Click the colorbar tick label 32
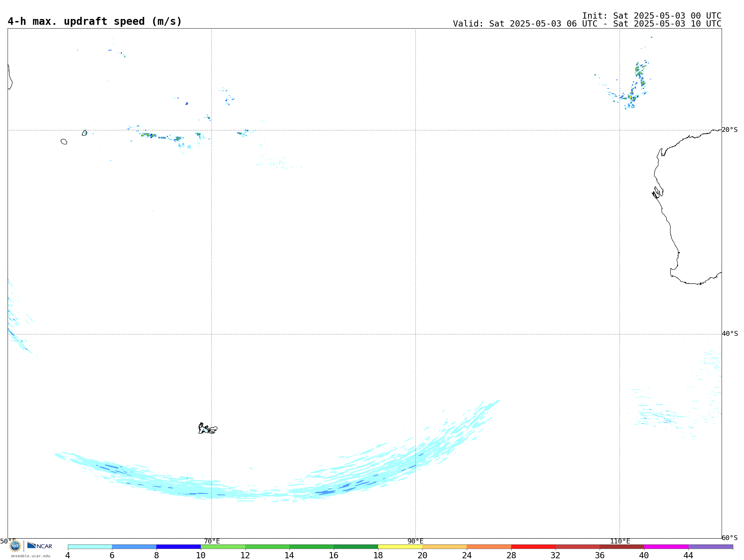The width and height of the screenshot is (744, 560). [555, 556]
